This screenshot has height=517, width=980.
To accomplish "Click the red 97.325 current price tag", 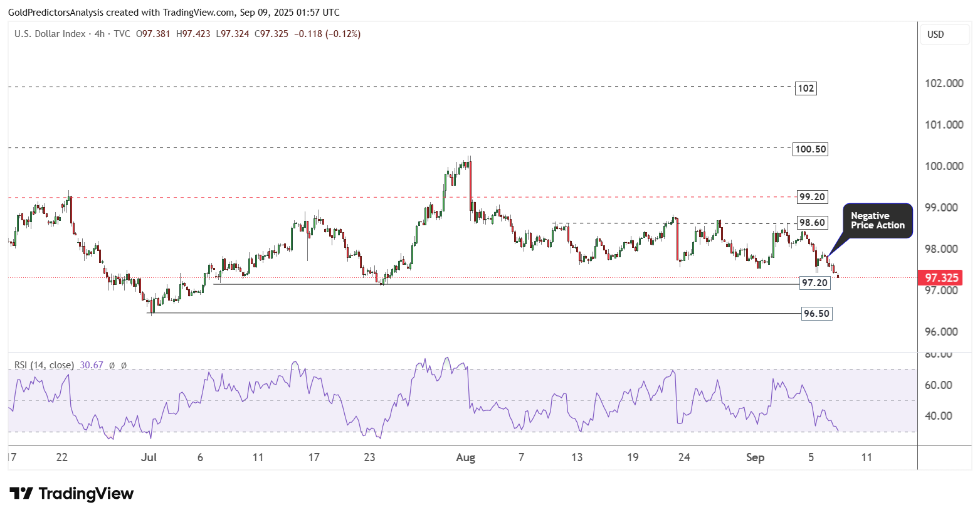I will click(x=940, y=277).
